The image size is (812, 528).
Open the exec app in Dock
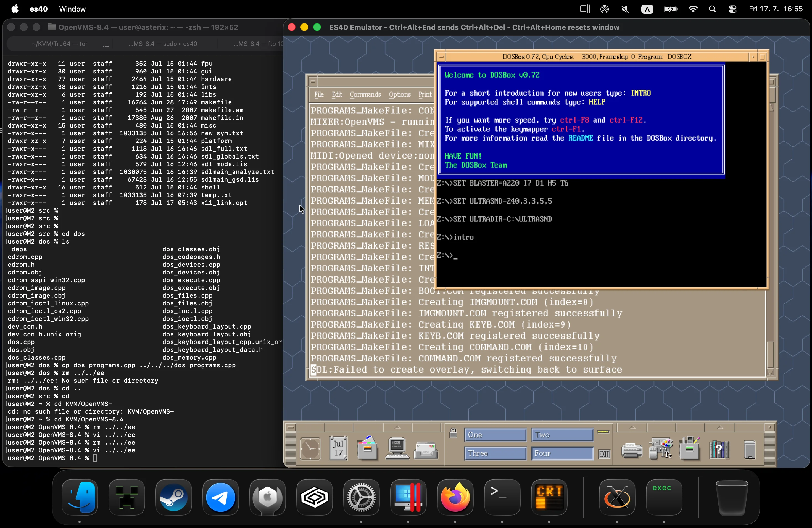click(664, 497)
